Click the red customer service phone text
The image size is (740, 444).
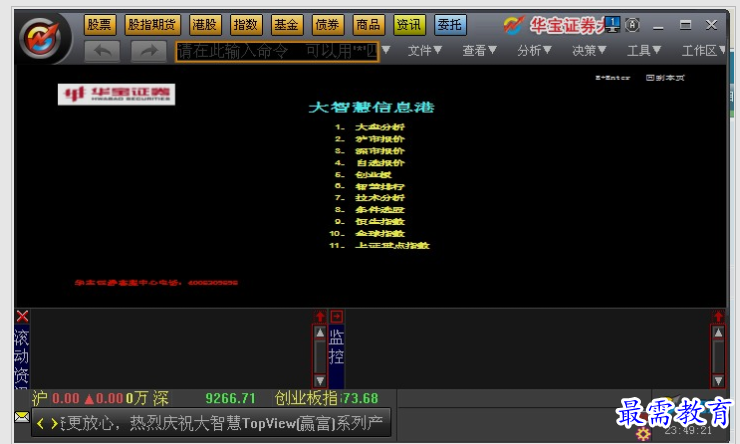tap(156, 283)
